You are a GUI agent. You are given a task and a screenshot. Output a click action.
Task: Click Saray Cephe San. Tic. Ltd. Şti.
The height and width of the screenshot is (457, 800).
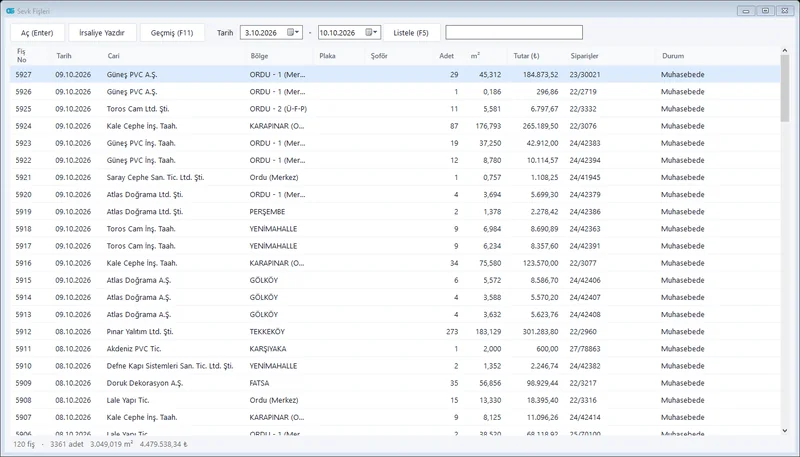(x=155, y=177)
